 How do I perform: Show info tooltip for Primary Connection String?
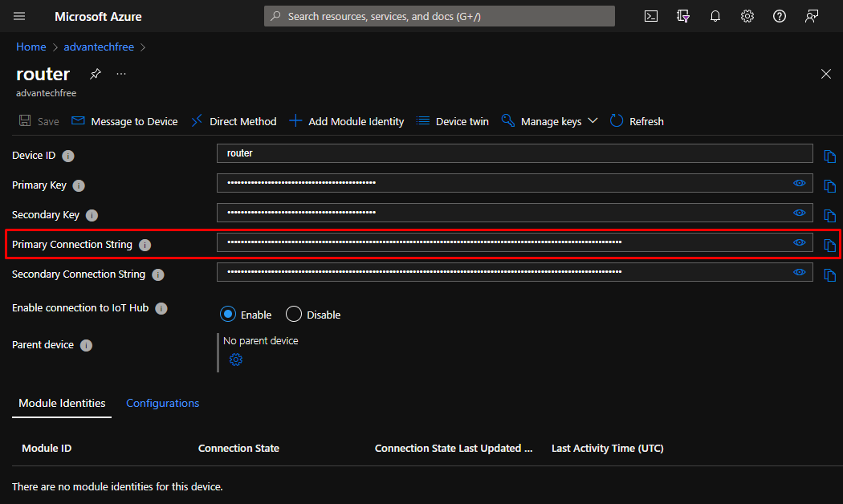tap(145, 245)
